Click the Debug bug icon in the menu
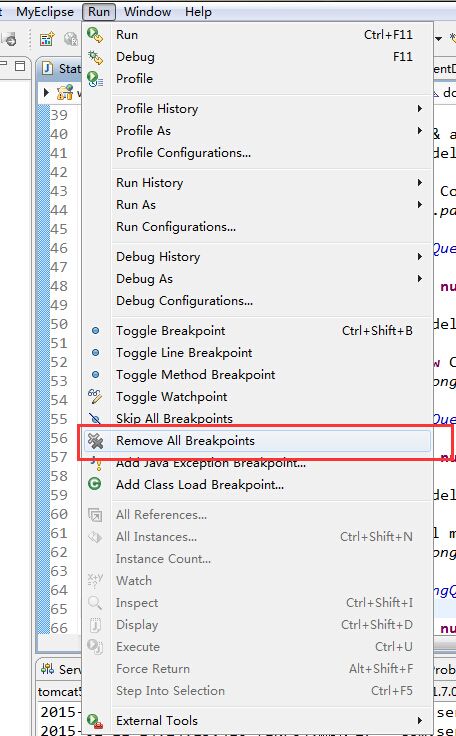Image resolution: width=456 pixels, height=736 pixels. 95,57
